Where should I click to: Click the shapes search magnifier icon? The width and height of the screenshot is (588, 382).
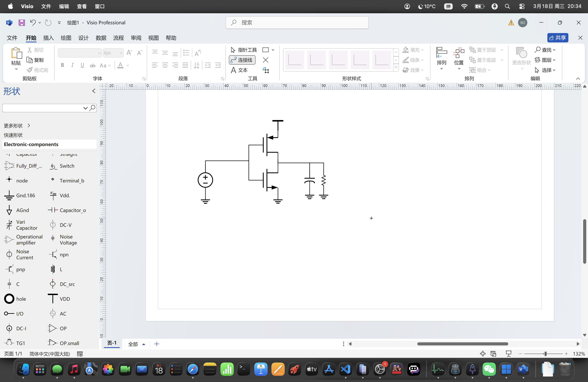[x=92, y=108]
